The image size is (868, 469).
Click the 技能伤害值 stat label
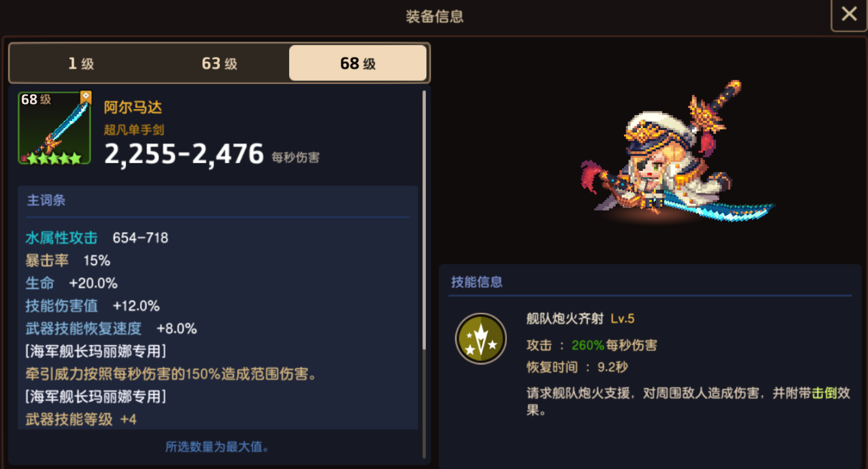[x=62, y=306]
